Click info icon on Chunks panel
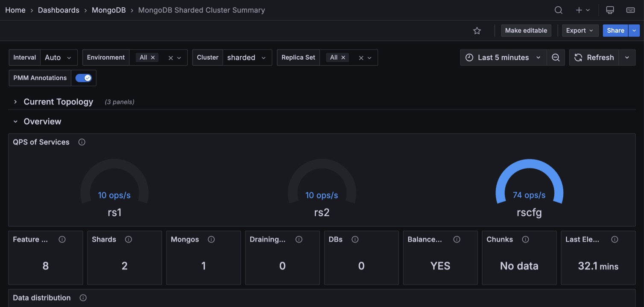Screen dimensions: 644x307 coord(525,240)
